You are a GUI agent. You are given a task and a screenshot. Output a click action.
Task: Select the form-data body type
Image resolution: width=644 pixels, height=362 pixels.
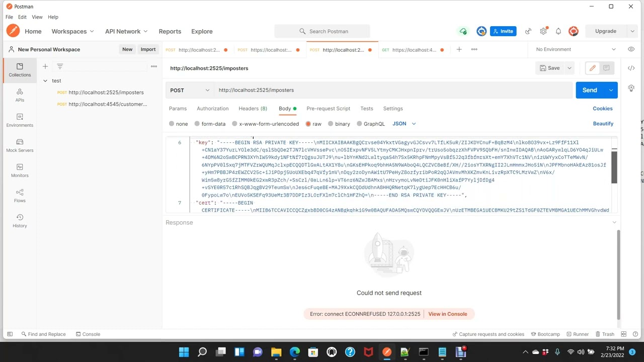(210, 124)
